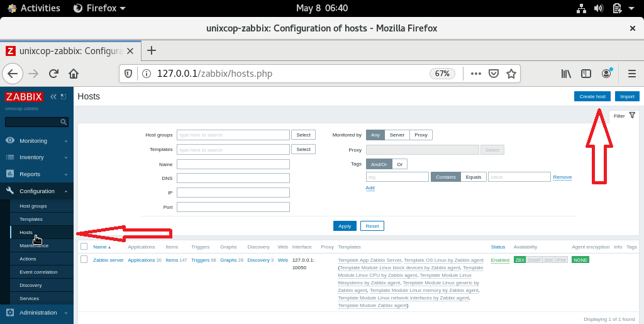Open the clock May 8 06:40

(x=322, y=8)
